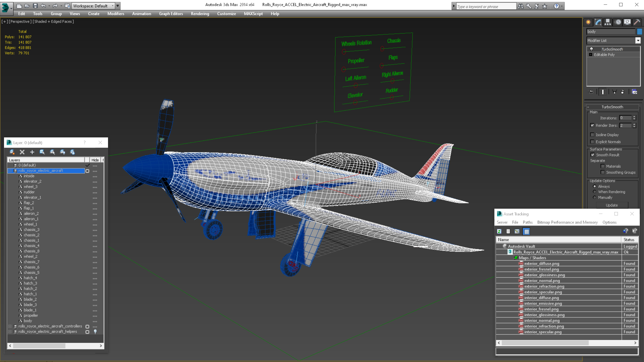Screen dimensions: 644x362
Task: Open the Hierarchy command panel tab
Action: point(608,22)
